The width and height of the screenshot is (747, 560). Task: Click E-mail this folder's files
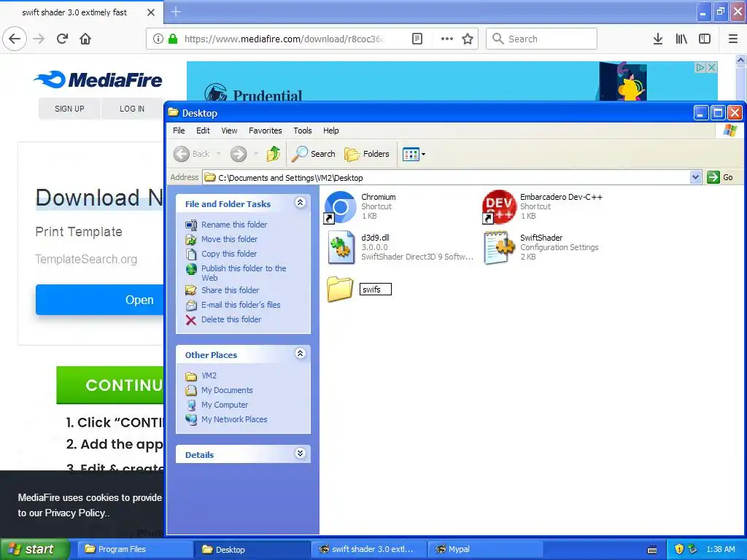[x=241, y=305]
